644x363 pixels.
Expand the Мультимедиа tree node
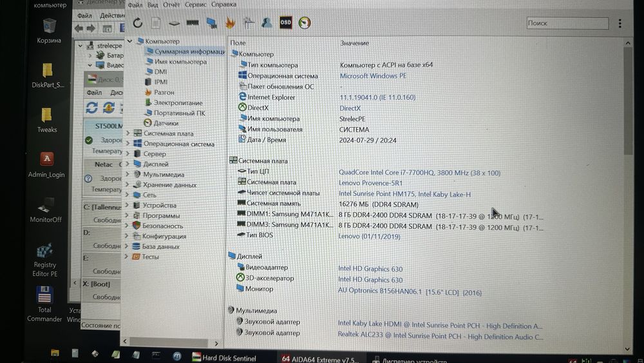(x=128, y=174)
